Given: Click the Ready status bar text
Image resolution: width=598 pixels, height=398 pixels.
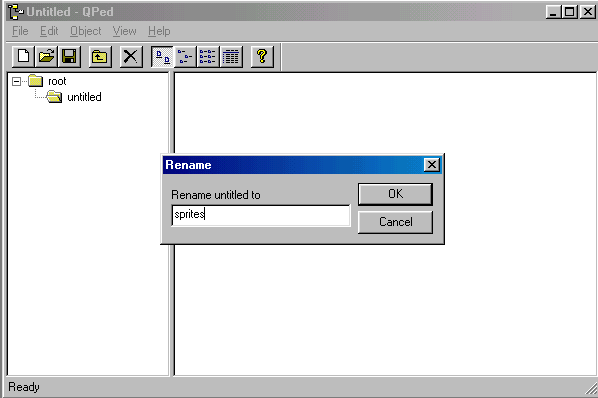Looking at the screenshot, I should pos(24,387).
